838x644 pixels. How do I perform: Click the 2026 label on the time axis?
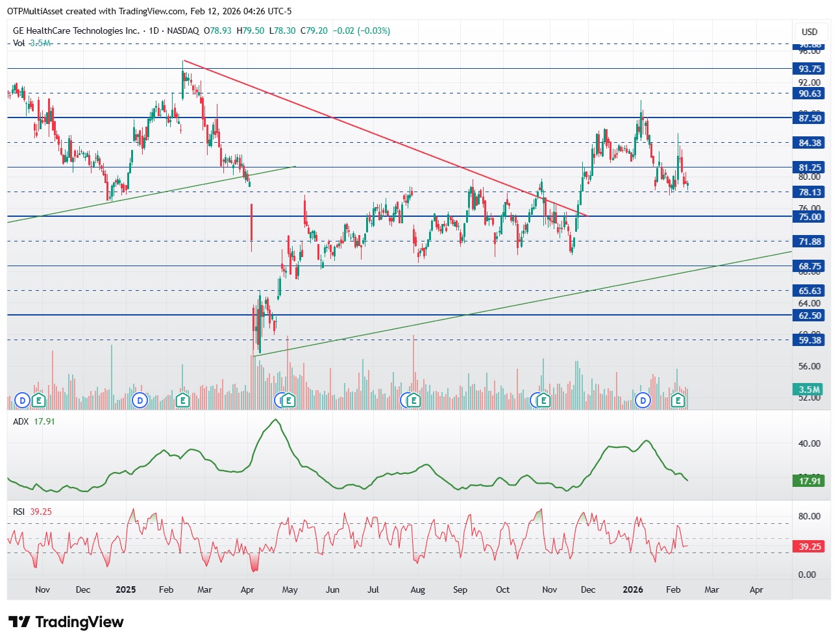(633, 589)
